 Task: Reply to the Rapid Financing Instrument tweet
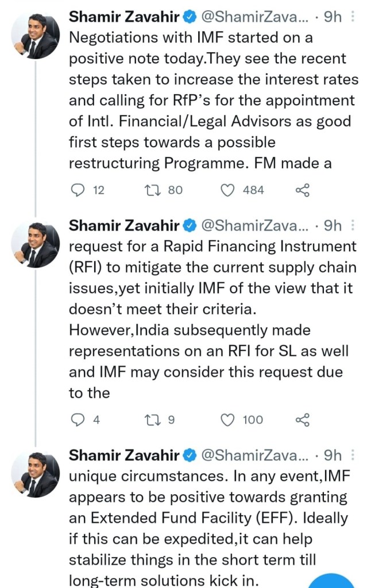click(78, 420)
